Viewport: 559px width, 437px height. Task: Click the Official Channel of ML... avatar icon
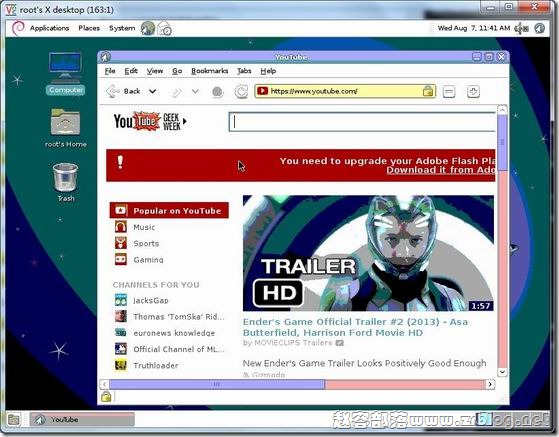click(121, 349)
